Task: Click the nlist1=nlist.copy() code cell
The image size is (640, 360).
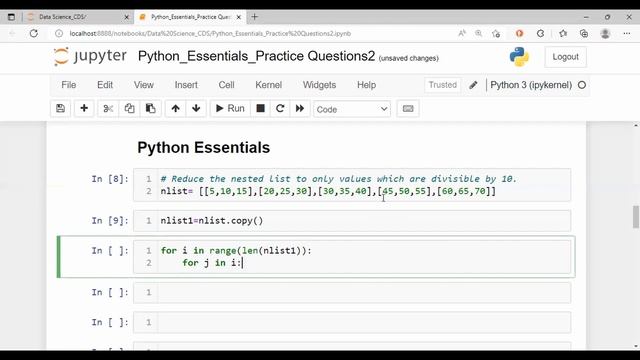Action: click(x=352, y=221)
